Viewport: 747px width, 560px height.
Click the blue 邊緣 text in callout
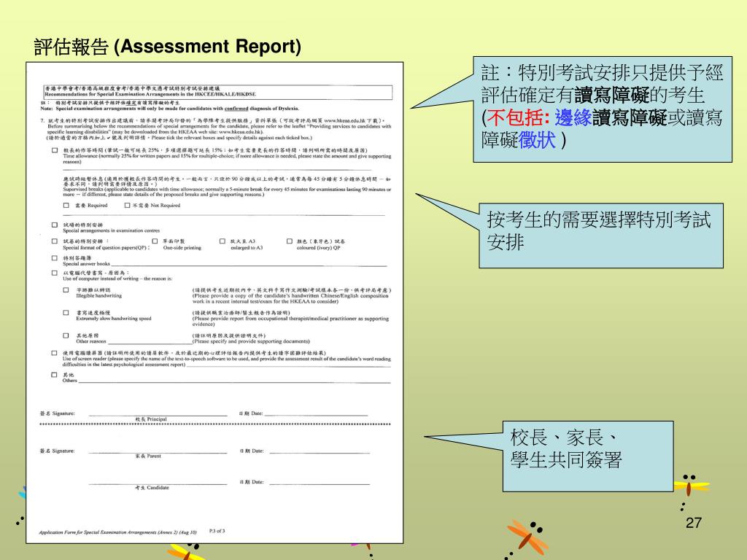[573, 117]
